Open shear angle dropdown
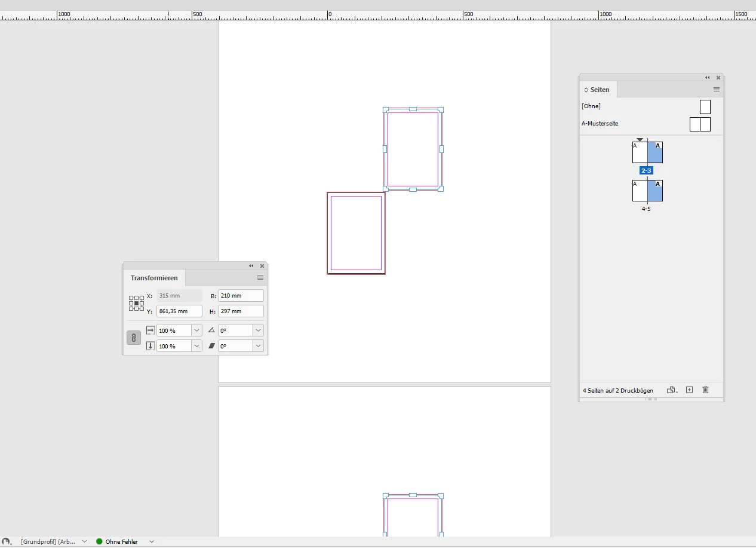Screen dimensions: 756x548 tap(258, 345)
